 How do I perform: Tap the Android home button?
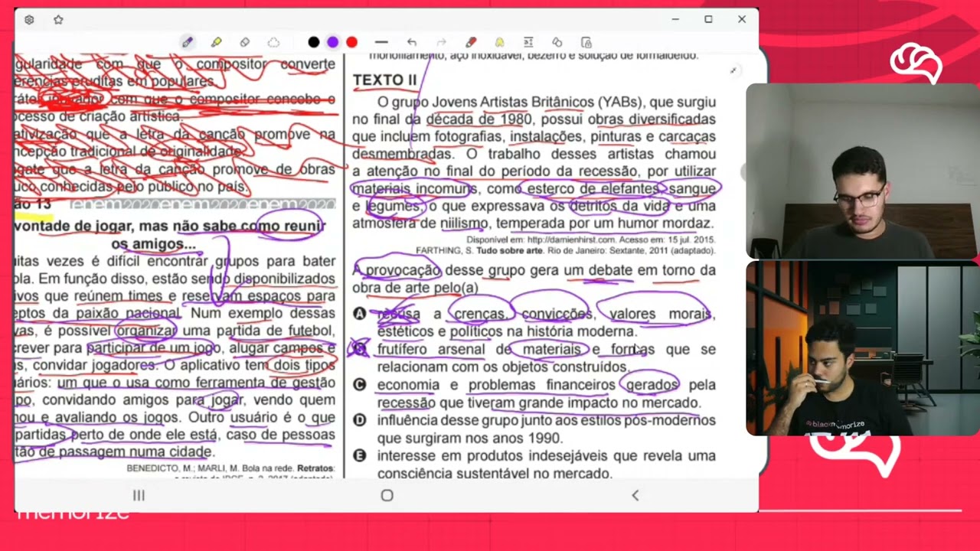click(387, 495)
